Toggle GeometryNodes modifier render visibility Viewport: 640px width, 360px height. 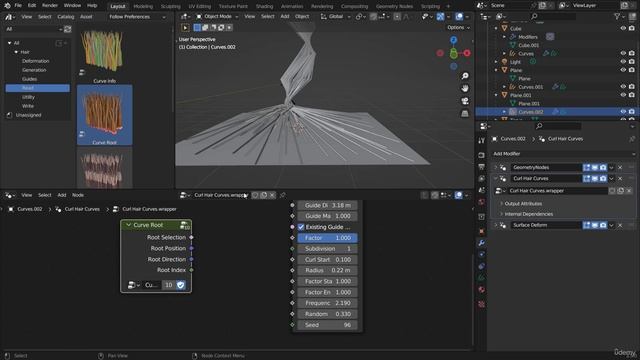(603, 167)
